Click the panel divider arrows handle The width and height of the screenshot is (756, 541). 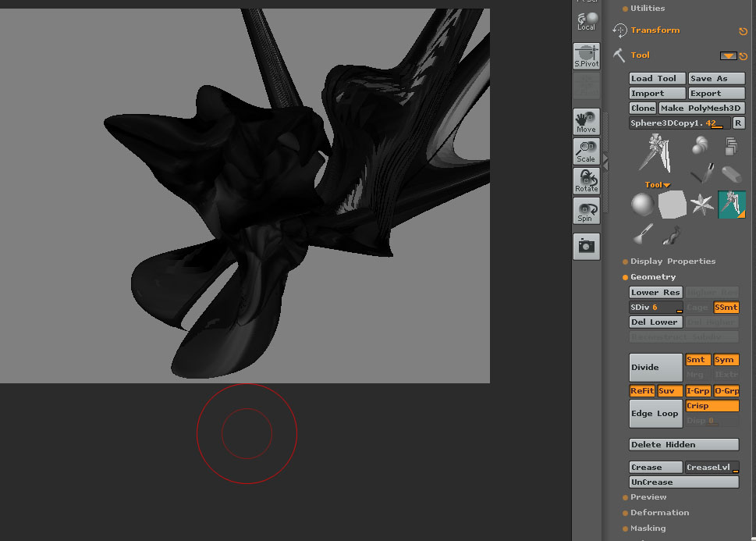pyautogui.click(x=606, y=162)
